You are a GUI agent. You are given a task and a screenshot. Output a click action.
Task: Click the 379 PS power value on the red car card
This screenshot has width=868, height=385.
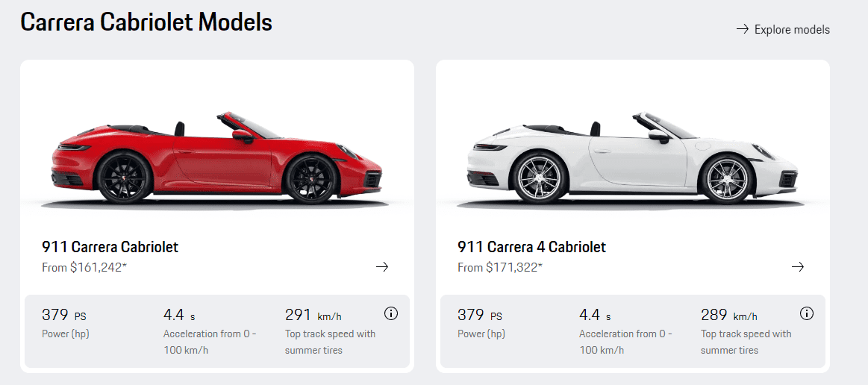coord(63,315)
